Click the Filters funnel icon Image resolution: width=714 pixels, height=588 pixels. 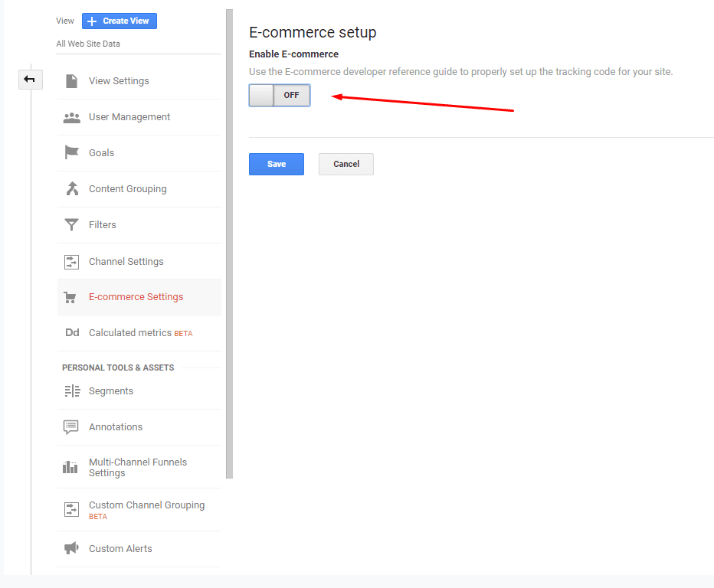click(x=71, y=225)
